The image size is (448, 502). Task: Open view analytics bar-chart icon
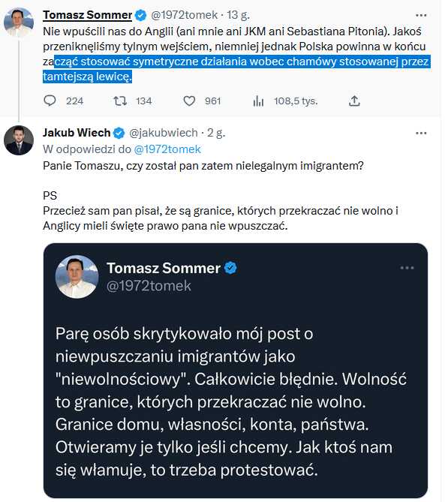click(258, 101)
